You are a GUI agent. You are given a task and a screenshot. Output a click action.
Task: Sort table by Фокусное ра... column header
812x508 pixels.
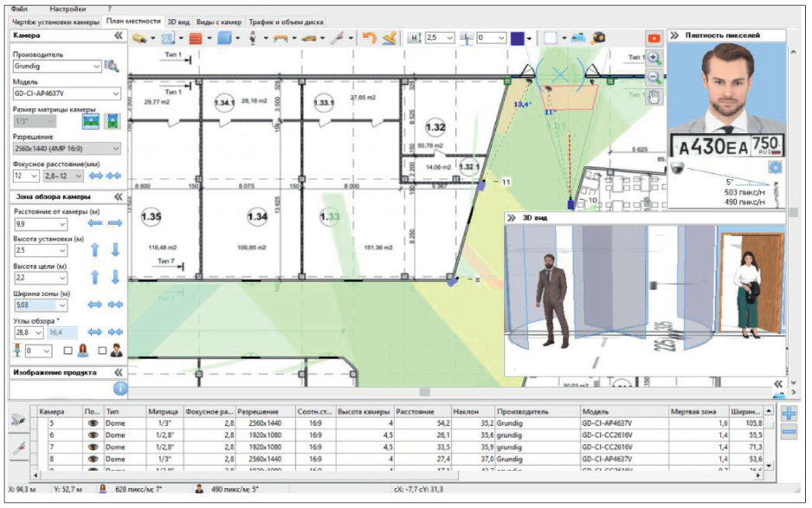pyautogui.click(x=209, y=412)
